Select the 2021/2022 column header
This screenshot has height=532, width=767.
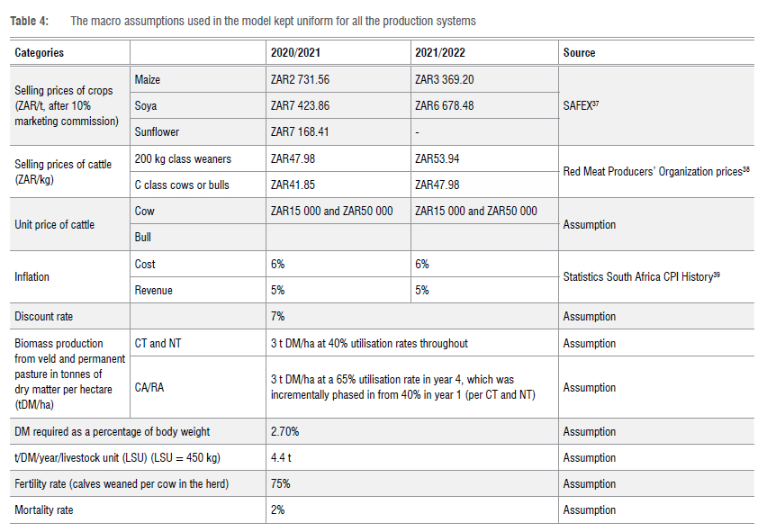(441, 53)
